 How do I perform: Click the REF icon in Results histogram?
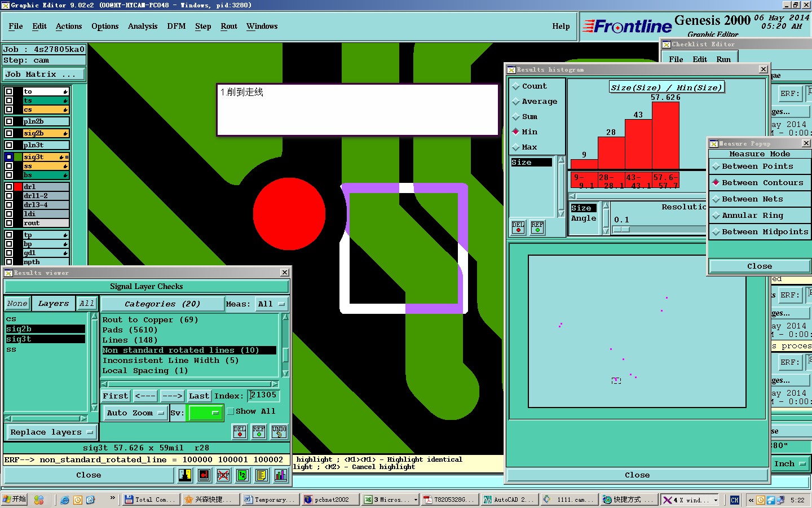537,227
